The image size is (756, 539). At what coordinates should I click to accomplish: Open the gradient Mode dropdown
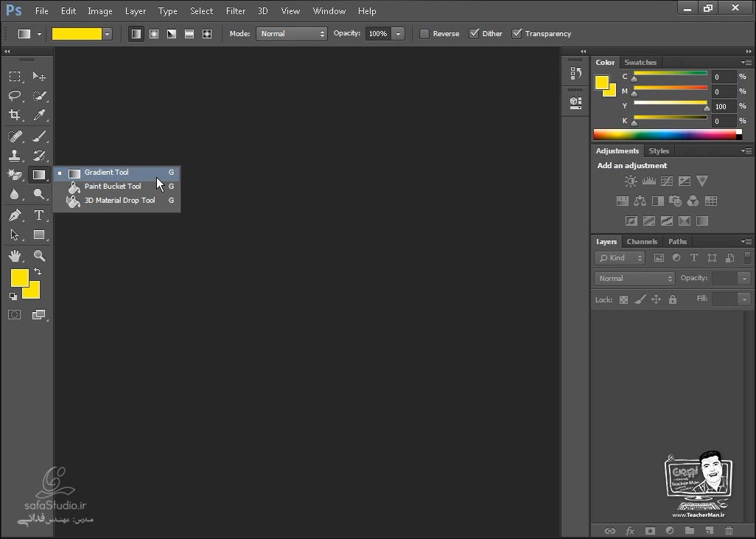pyautogui.click(x=292, y=34)
